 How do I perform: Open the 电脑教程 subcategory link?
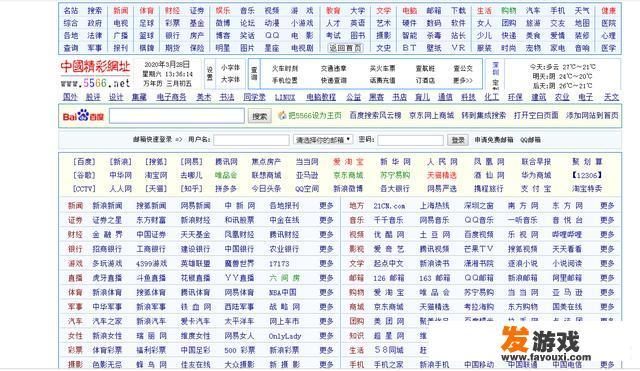click(321, 97)
